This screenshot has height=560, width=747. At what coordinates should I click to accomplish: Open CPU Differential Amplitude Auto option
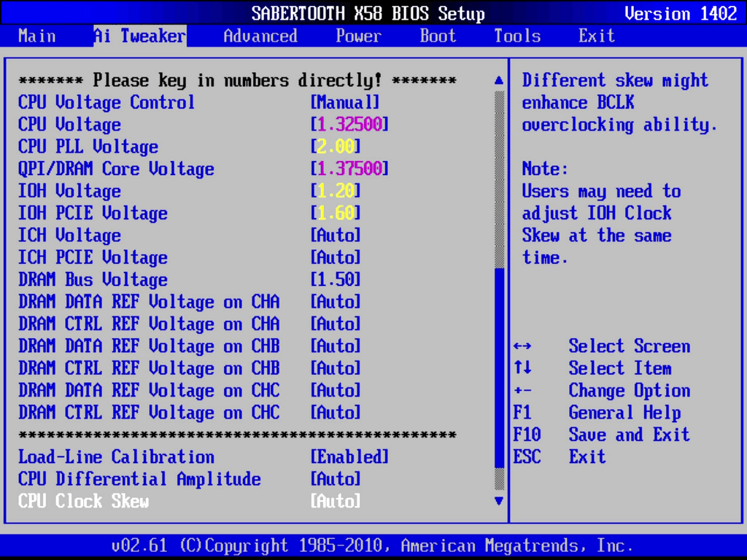[336, 478]
